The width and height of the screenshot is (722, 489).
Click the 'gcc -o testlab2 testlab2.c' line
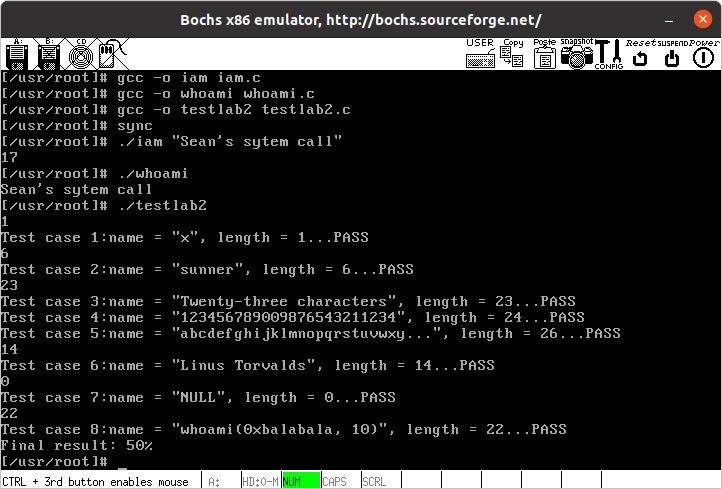(175, 110)
